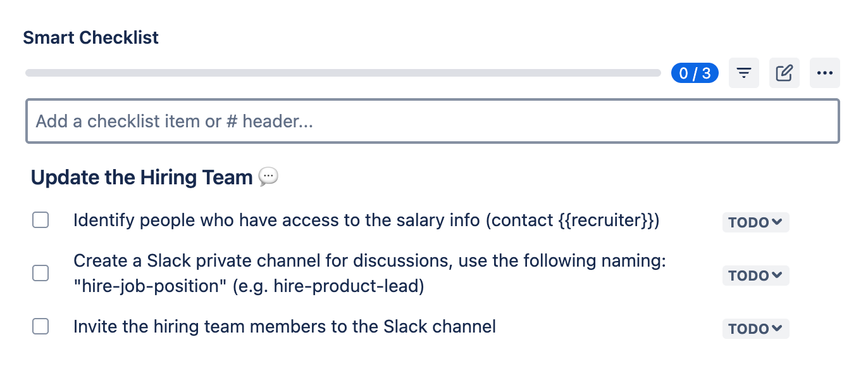Viewport: 868px width, 375px height.
Task: Click the "hire-job-position" naming text
Action: pos(151,286)
